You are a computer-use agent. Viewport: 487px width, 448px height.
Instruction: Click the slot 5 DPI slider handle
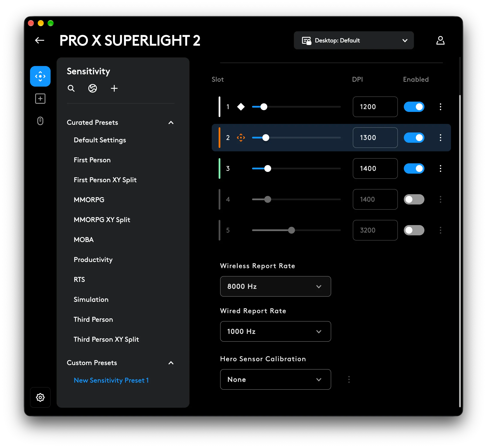[x=291, y=230]
